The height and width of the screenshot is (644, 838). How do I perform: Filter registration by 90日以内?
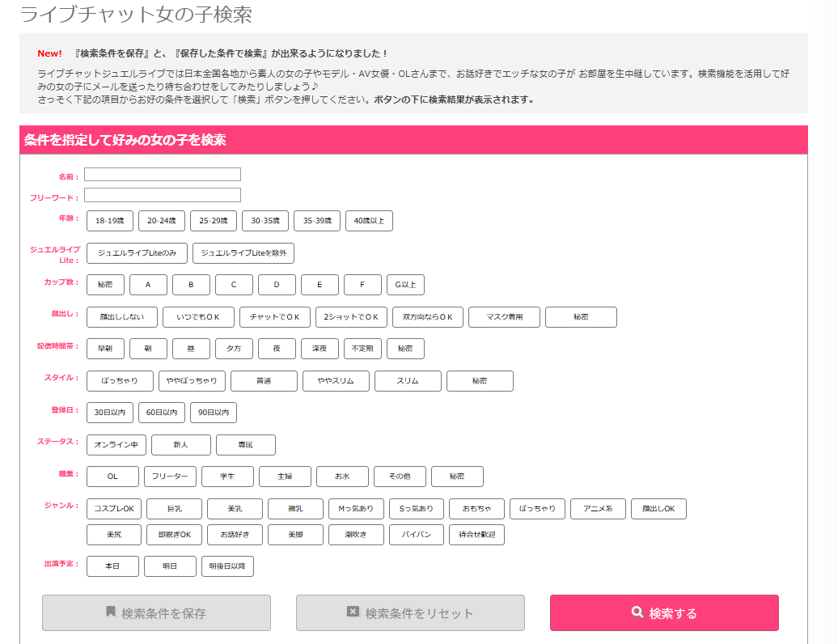214,413
